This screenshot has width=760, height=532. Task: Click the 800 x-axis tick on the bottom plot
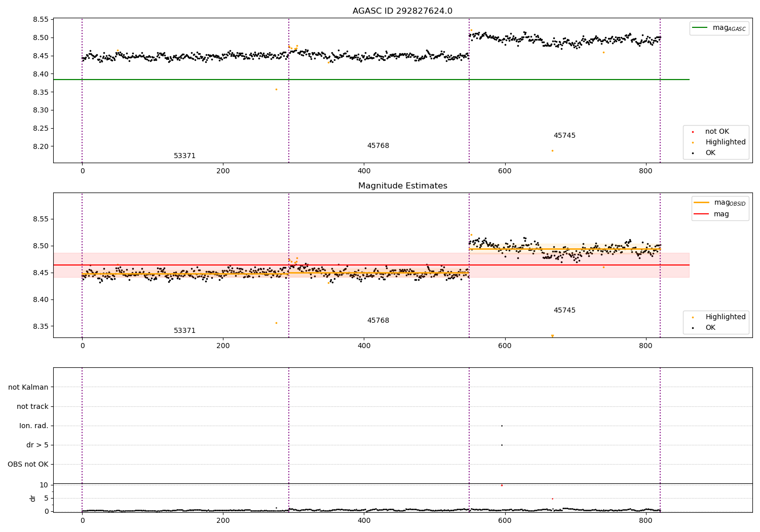645,520
